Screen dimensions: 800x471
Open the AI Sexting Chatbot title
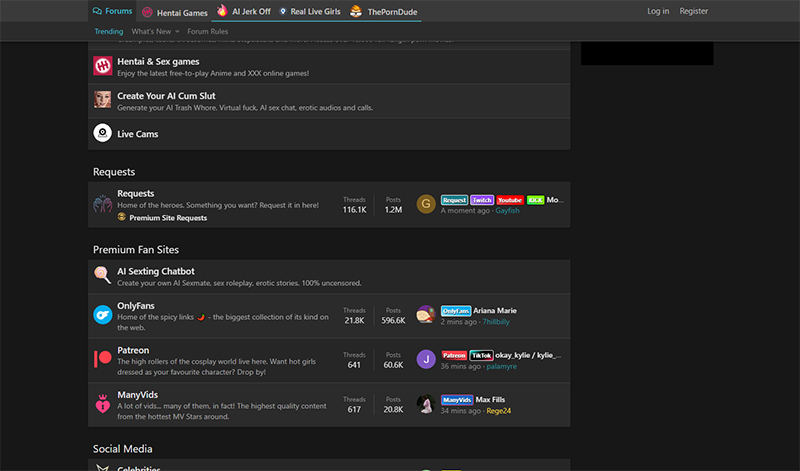tap(156, 271)
